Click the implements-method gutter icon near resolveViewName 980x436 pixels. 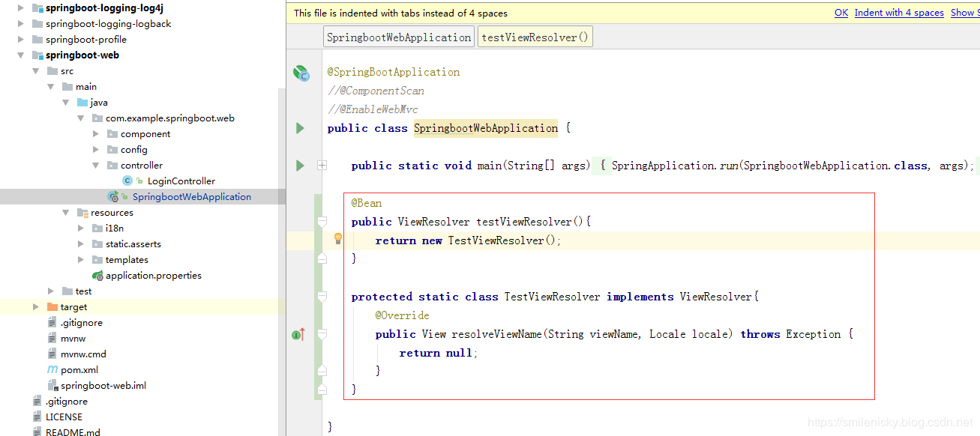[x=298, y=334]
